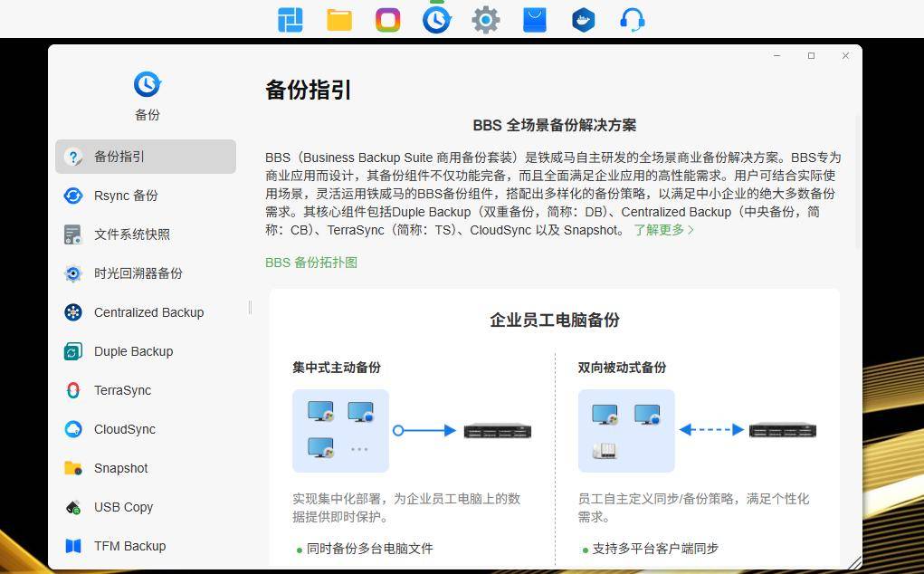924x574 pixels.
Task: Select the USB Copy text entry
Action: (x=123, y=507)
